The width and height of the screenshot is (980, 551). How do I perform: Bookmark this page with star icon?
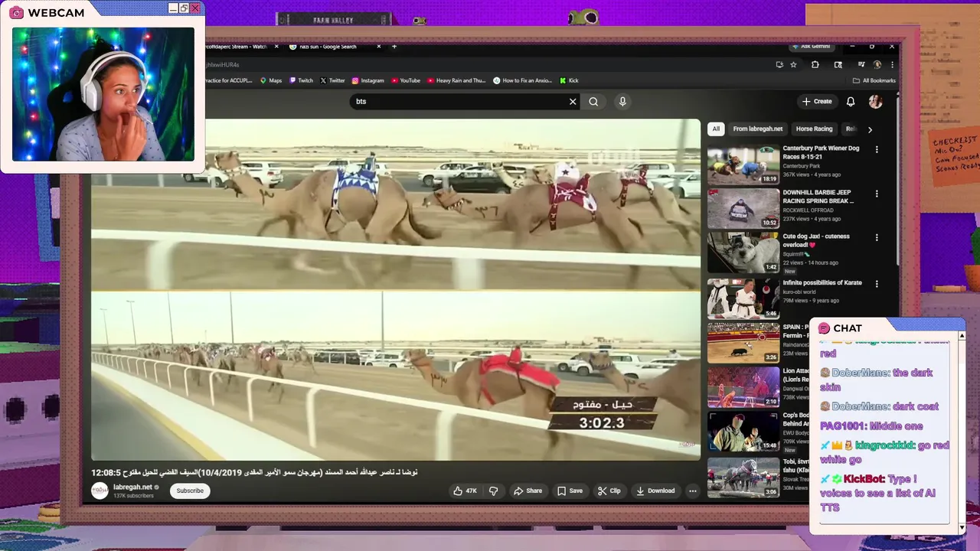(x=794, y=65)
